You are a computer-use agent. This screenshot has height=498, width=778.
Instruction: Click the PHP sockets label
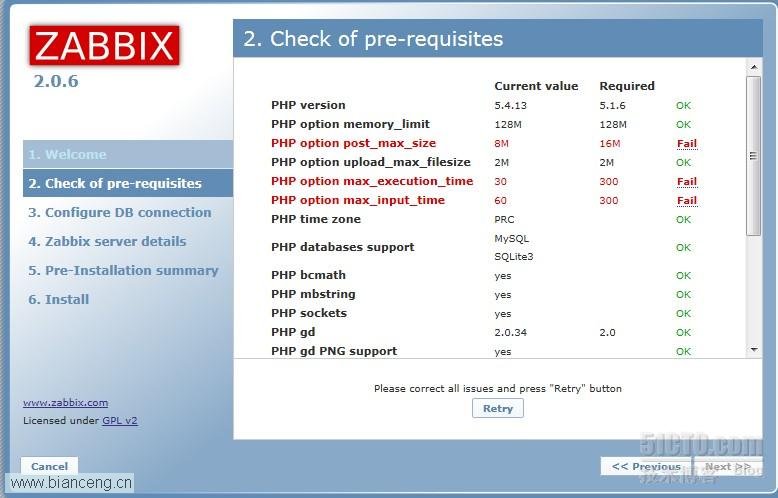coord(309,313)
